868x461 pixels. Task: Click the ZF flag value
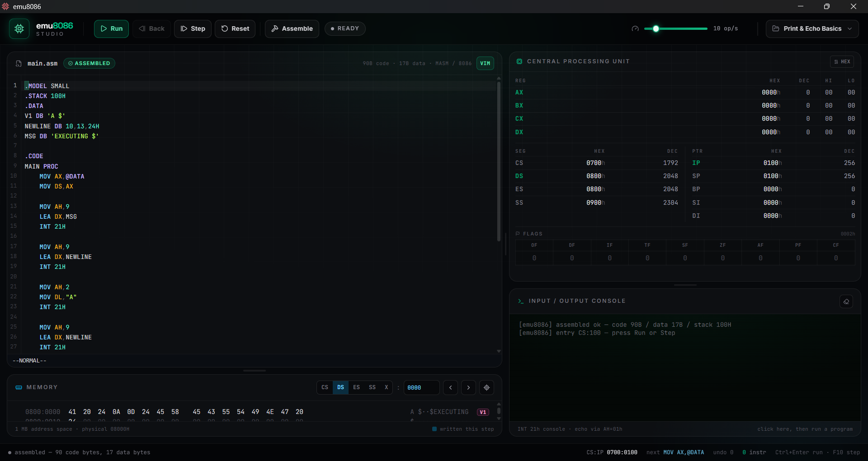[723, 258]
